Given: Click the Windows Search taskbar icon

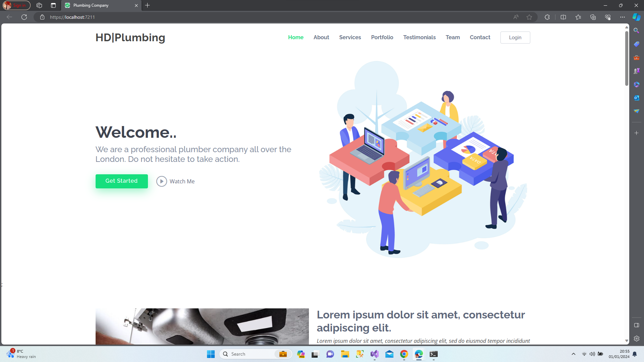Looking at the screenshot, I should click(225, 354).
